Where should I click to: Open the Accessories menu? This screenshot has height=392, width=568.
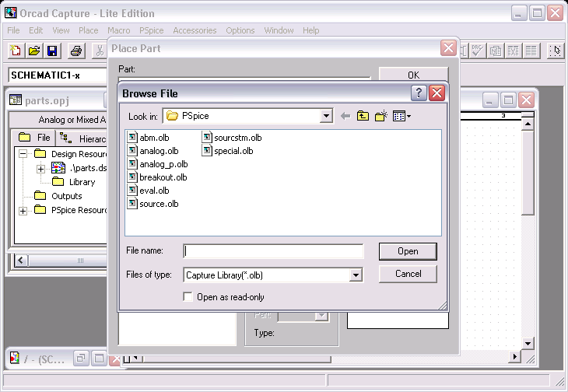click(x=195, y=30)
